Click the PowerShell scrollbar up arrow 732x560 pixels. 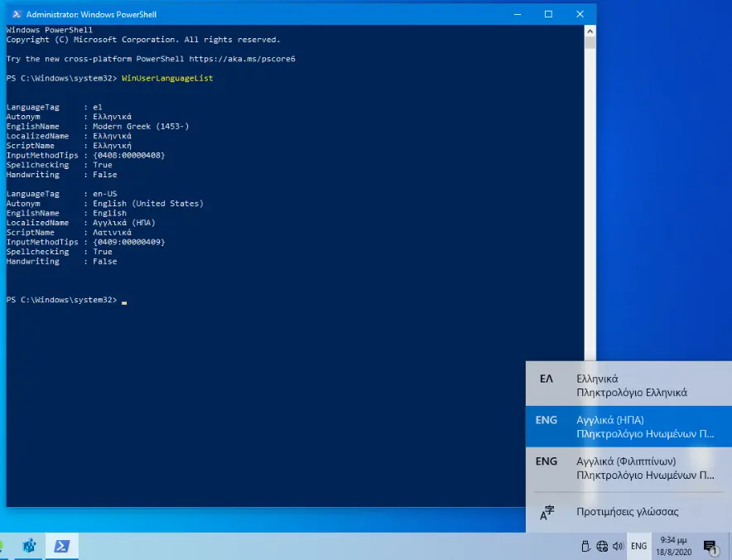click(x=590, y=31)
